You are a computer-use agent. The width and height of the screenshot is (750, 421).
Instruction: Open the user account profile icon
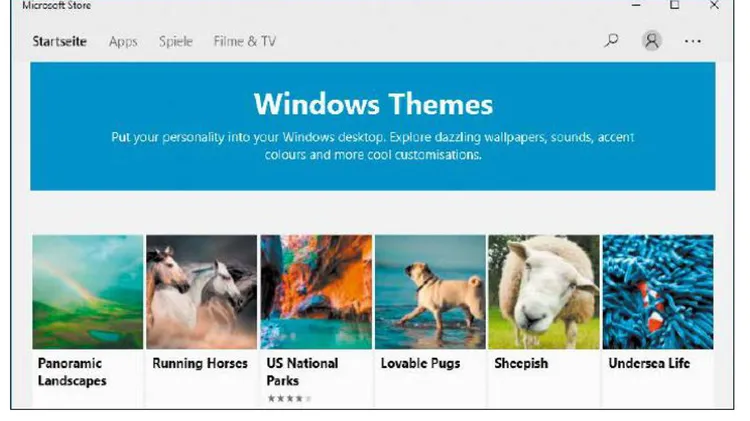pos(651,41)
